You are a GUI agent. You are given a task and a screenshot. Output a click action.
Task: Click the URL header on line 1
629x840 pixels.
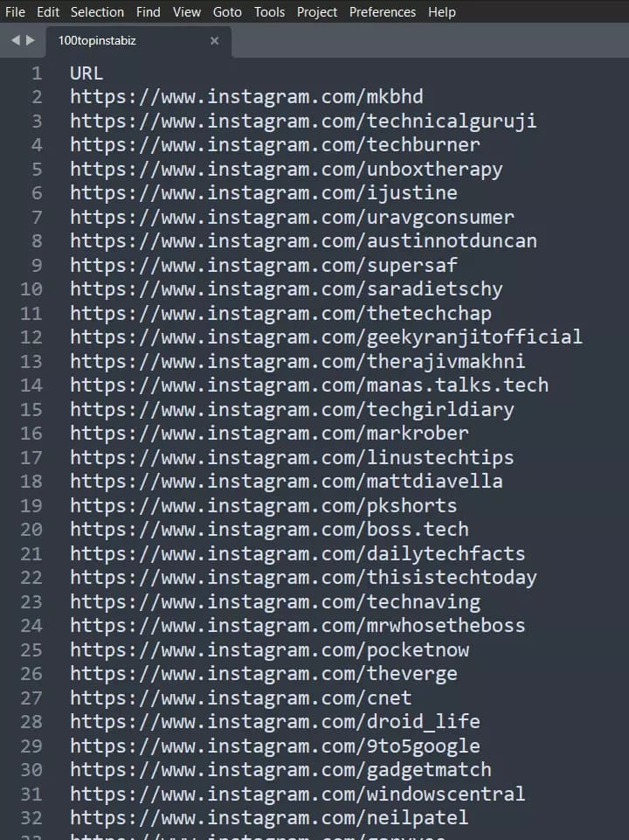click(x=85, y=73)
